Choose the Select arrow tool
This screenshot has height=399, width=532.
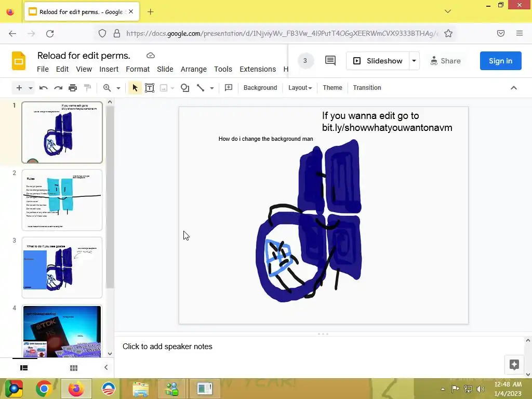pos(135,88)
